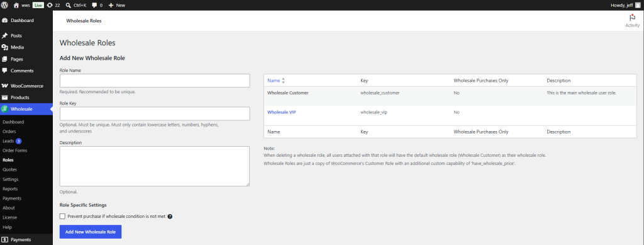Click the help question mark icon
The width and height of the screenshot is (644, 245).
click(x=170, y=216)
